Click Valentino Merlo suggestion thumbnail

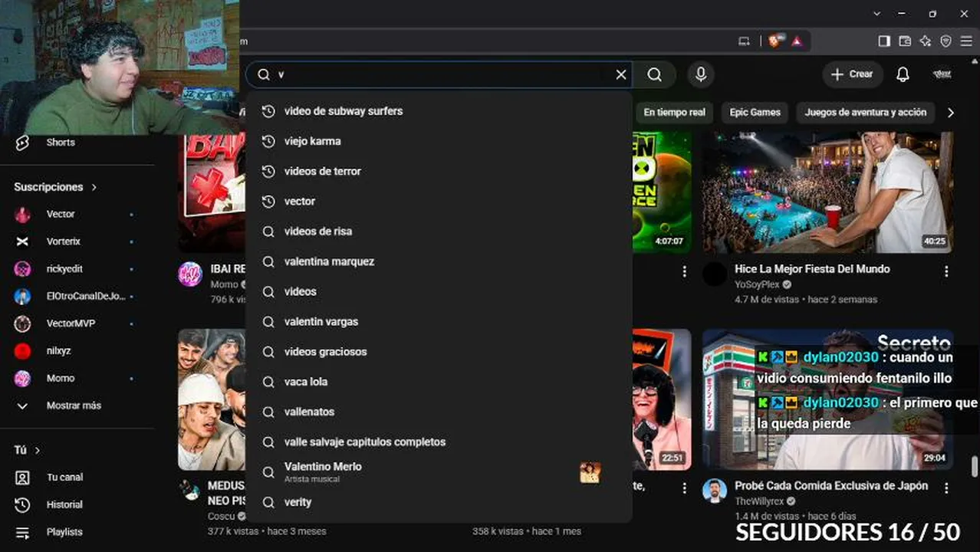[590, 472]
